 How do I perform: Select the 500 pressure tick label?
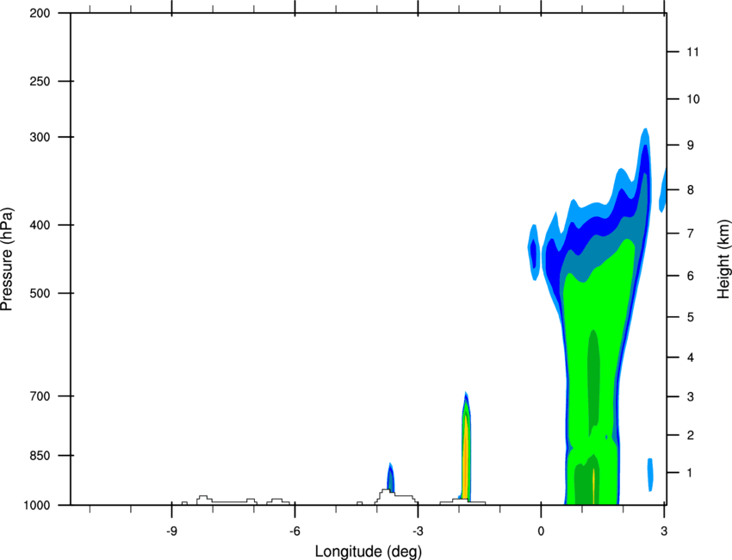click(40, 293)
